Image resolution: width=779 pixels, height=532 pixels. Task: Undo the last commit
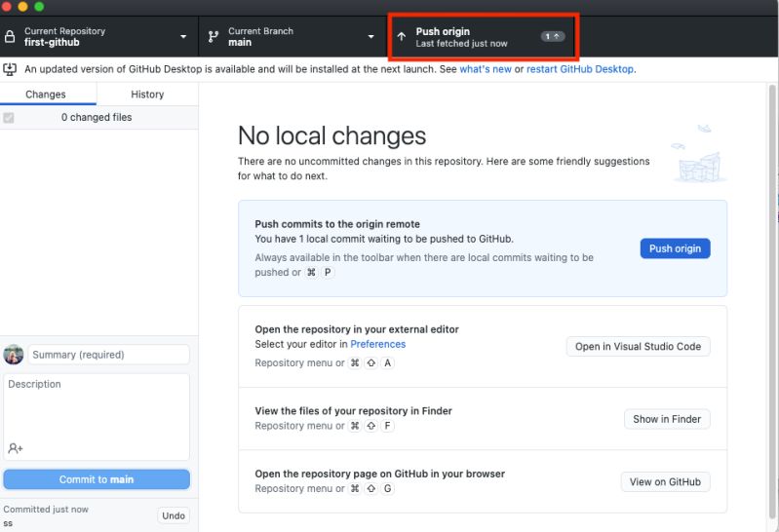coord(174,515)
